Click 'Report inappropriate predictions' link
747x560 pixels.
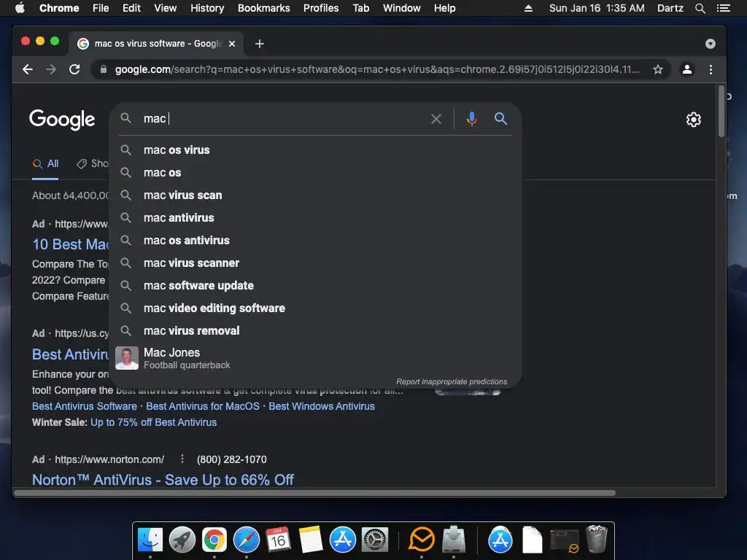[x=452, y=381]
